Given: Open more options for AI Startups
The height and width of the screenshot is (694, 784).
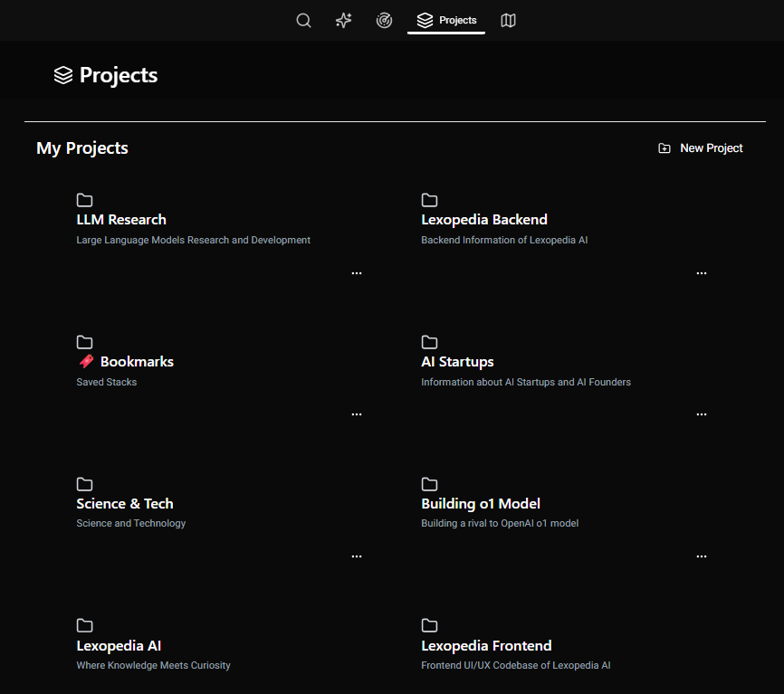Looking at the screenshot, I should 702,414.
